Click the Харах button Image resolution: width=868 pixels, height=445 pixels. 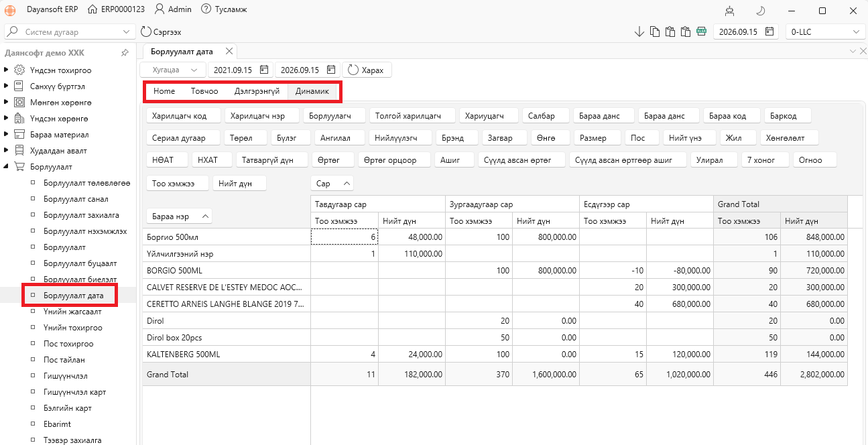click(367, 70)
